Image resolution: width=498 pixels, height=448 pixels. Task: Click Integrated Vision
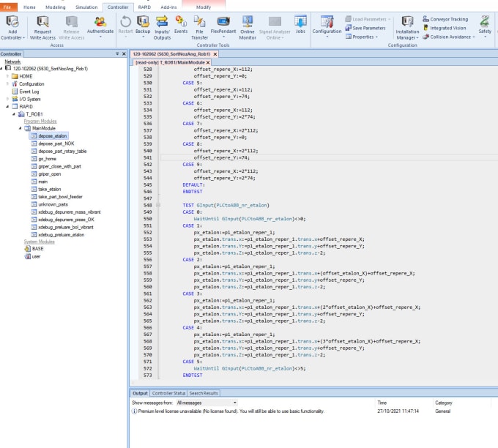click(445, 28)
